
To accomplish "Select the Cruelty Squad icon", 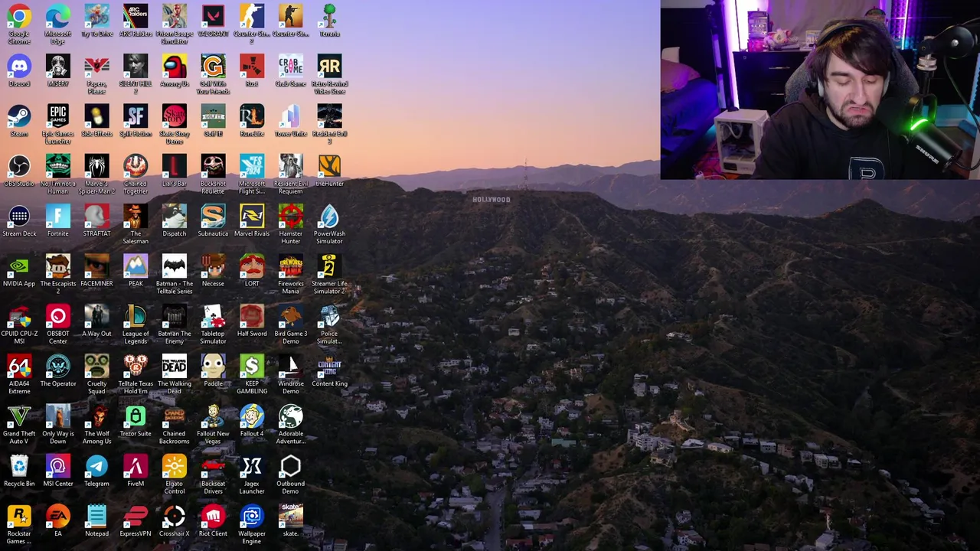I will 96,367.
